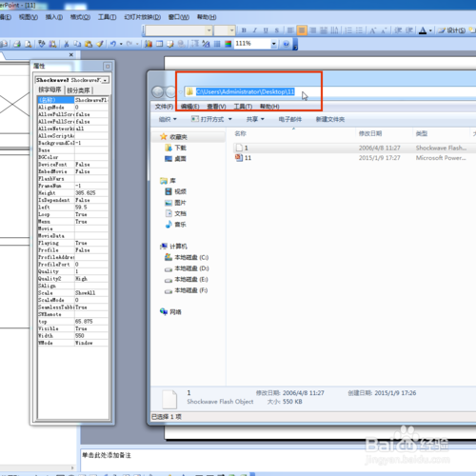476x476 pixels.
Task: Select the Playing property row
Action: click(72, 243)
